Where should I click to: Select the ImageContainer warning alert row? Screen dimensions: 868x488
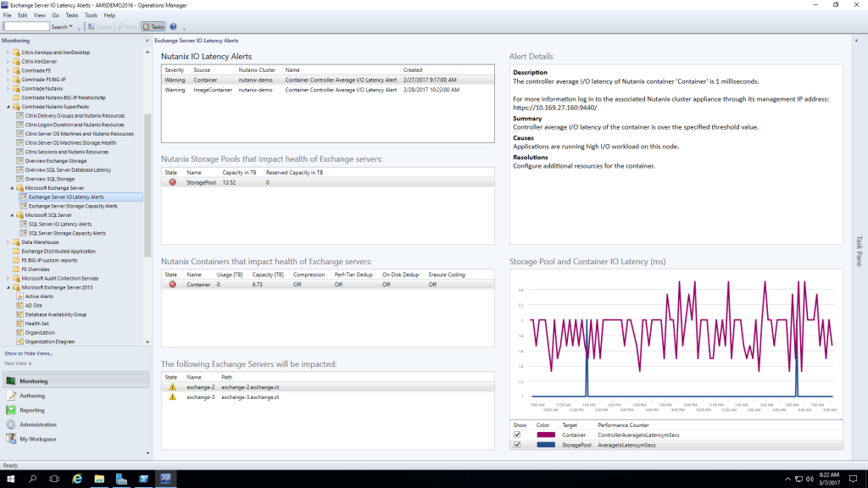(328, 90)
